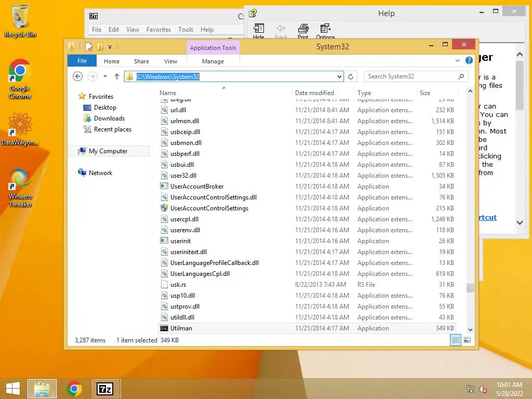Expand the ribbon chevron

click(x=457, y=60)
